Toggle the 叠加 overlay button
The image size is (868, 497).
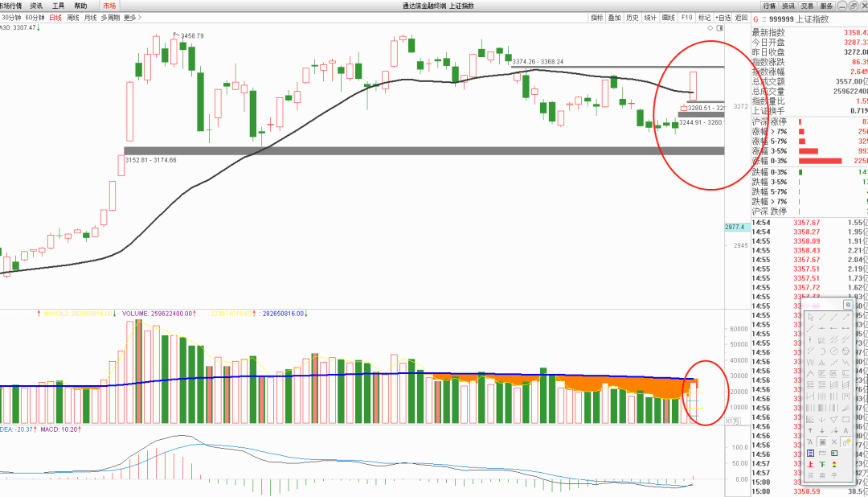pos(614,17)
